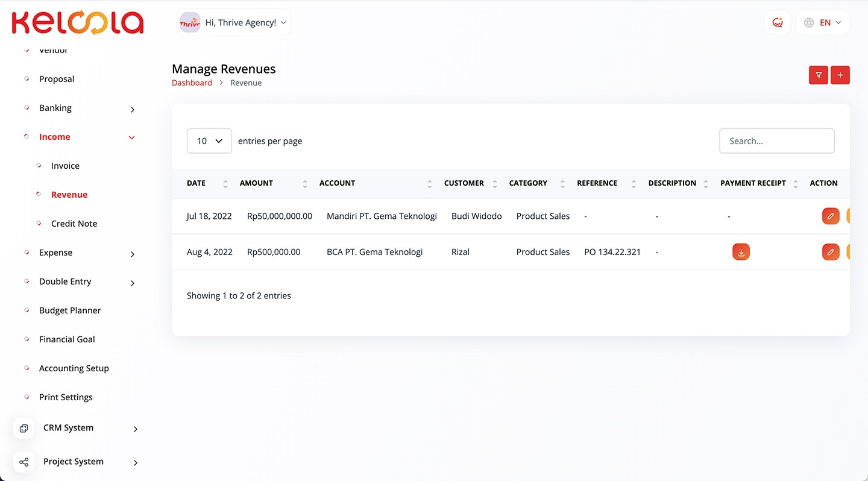The height and width of the screenshot is (481, 868).
Task: Download payment receipt for Rizal's revenue
Action: 741,252
